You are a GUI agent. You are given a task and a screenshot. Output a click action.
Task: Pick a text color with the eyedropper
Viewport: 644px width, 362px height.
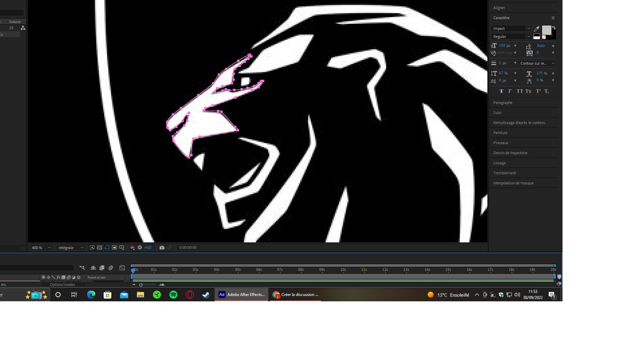point(537,29)
